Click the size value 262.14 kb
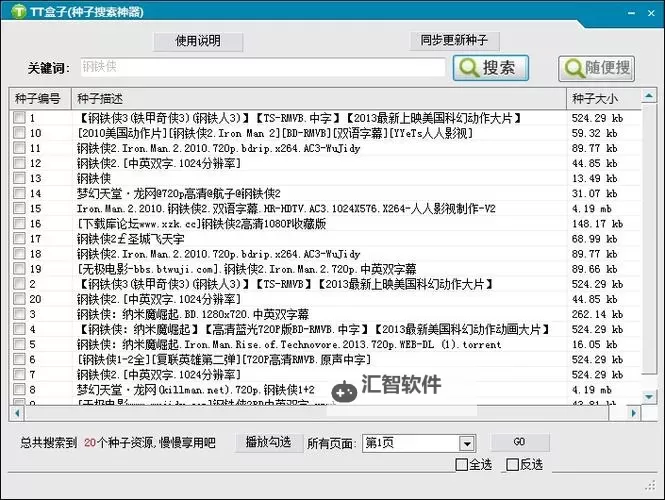The width and height of the screenshot is (665, 500). tap(597, 314)
